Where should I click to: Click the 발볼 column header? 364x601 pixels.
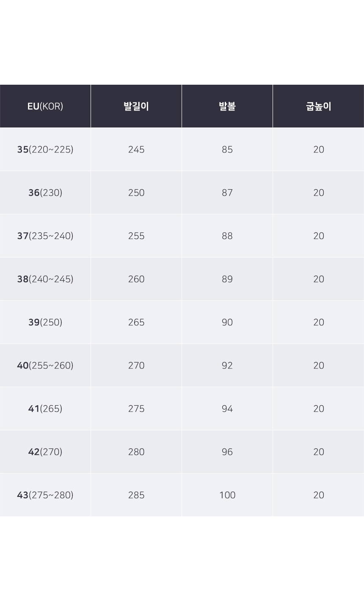pos(227,106)
